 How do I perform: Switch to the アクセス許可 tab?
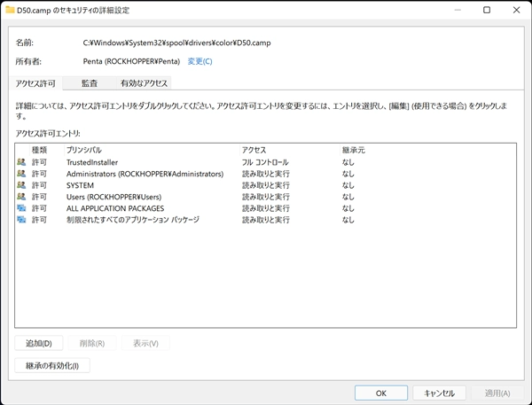click(35, 83)
